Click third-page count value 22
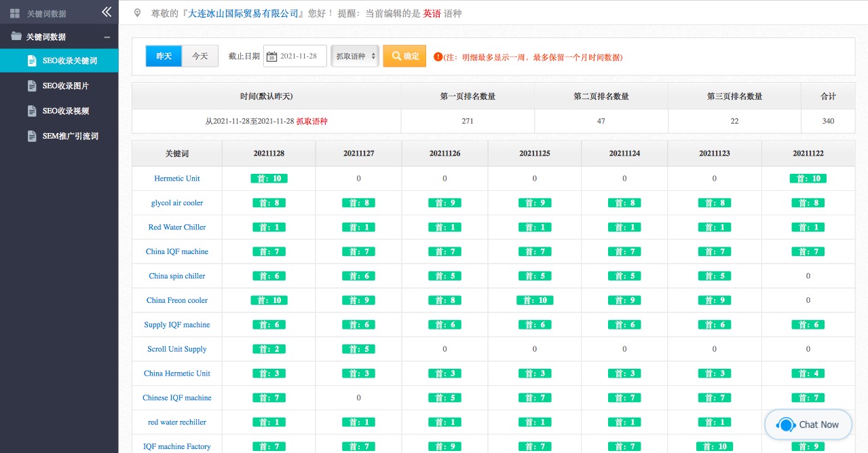 tap(735, 121)
